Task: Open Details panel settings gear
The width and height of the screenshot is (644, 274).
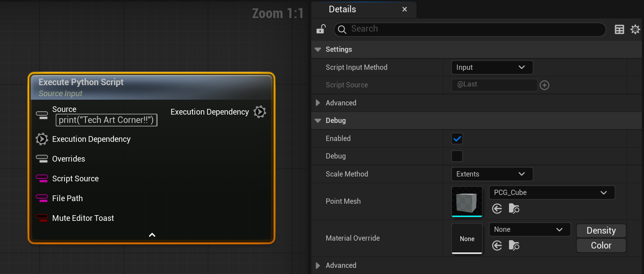Action: point(635,29)
